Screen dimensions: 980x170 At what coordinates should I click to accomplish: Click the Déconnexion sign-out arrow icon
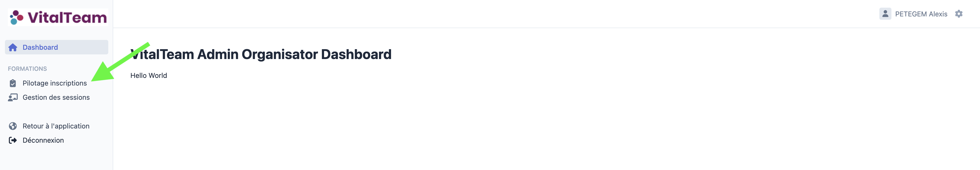click(x=13, y=140)
